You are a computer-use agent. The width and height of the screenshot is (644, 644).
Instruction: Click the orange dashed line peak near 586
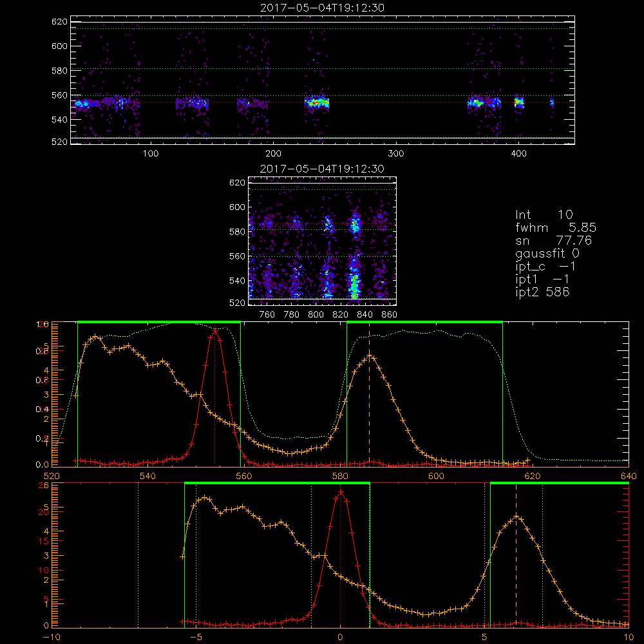[369, 356]
